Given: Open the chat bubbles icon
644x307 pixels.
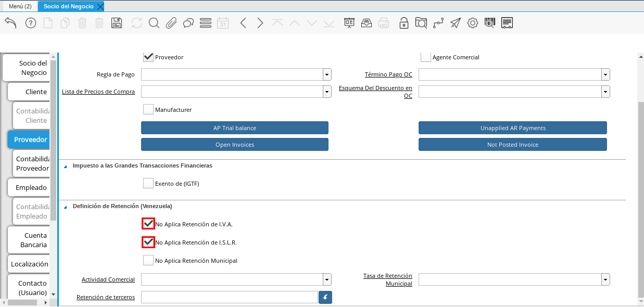Looking at the screenshot, I should (188, 23).
